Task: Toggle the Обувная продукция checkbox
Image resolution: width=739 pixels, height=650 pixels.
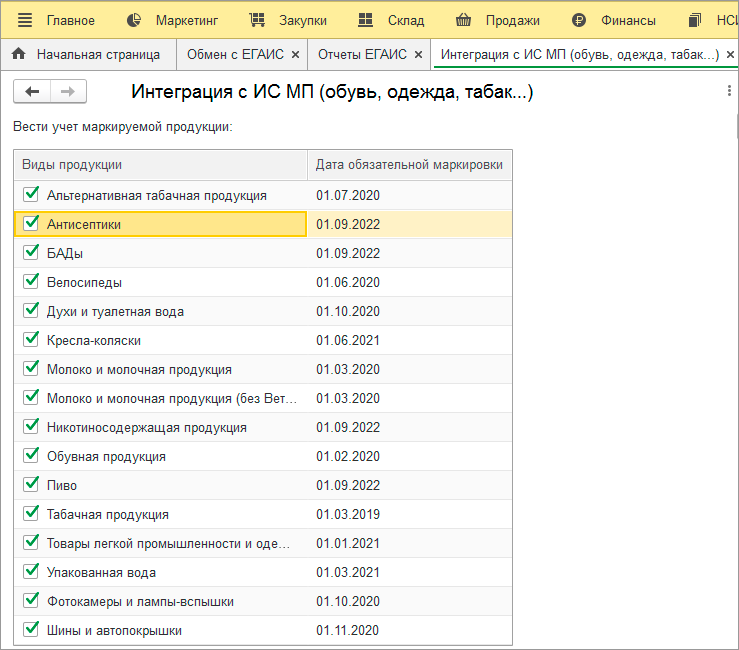Action: point(31,455)
